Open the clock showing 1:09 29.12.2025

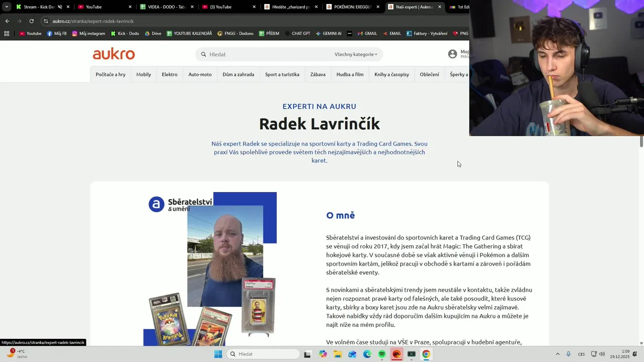[x=620, y=354]
